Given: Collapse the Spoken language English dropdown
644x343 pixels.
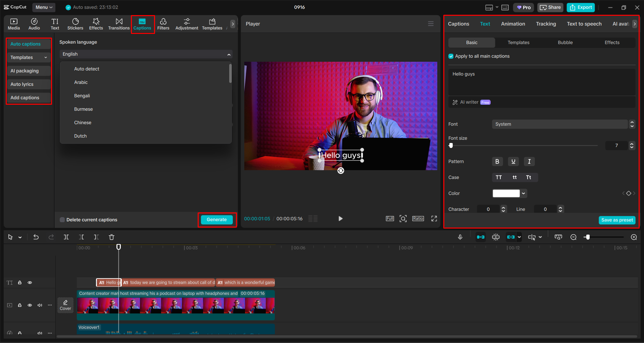Looking at the screenshot, I should tap(229, 54).
